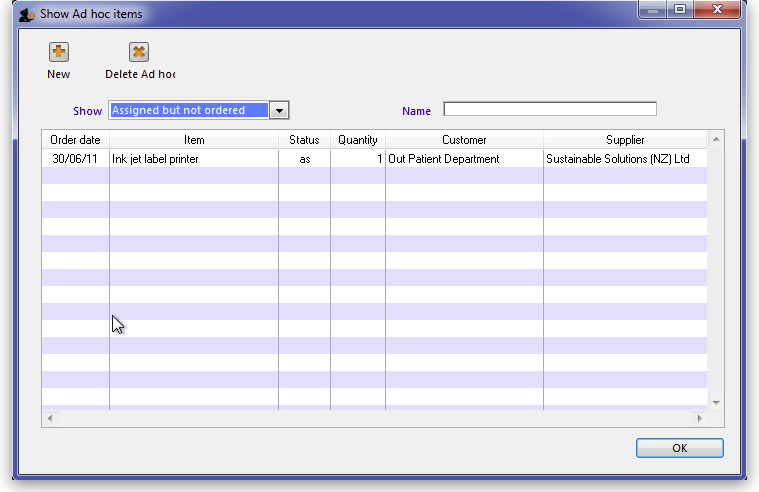Sort by the Customer column header
The width and height of the screenshot is (759, 492).
pyautogui.click(x=464, y=140)
